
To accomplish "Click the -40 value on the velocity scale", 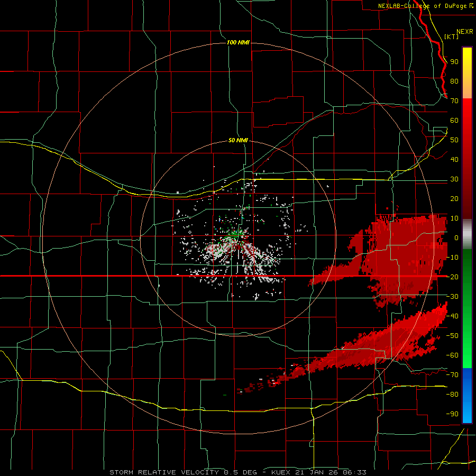I will pyautogui.click(x=452, y=316).
